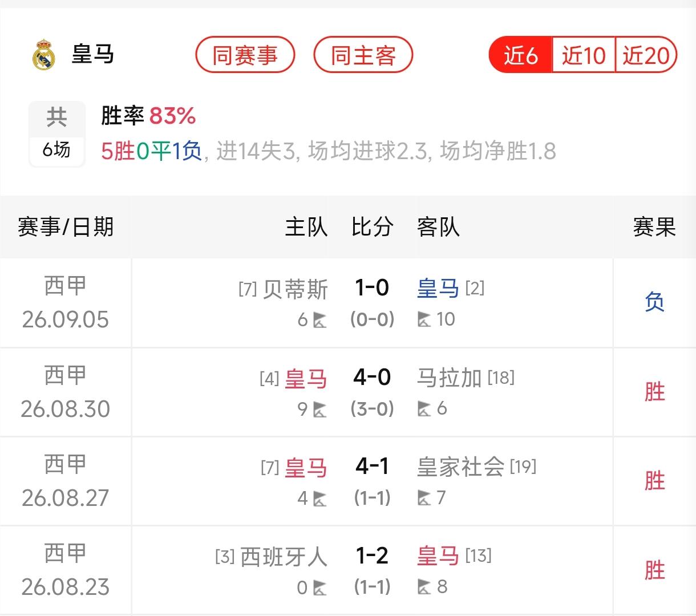This screenshot has height=616, width=696.
Task: Click corner flag icon beside 4
Action: point(320,499)
